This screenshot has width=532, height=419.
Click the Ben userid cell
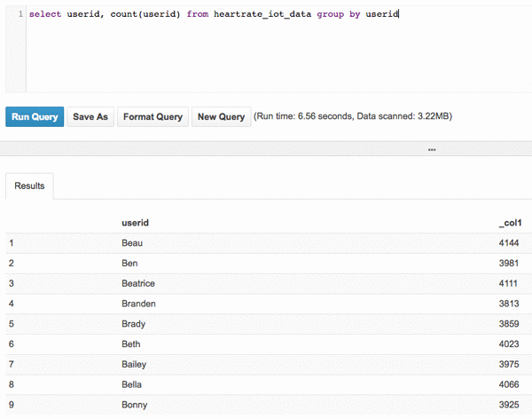pyautogui.click(x=129, y=263)
